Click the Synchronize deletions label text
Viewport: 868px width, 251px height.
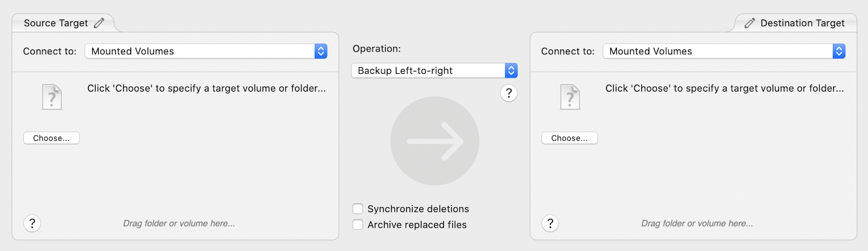tap(418, 209)
